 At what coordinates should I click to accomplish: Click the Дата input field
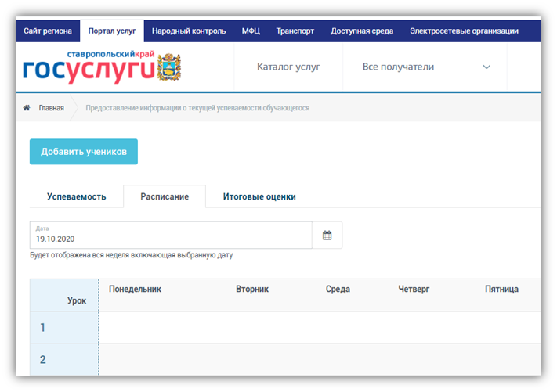click(x=171, y=236)
